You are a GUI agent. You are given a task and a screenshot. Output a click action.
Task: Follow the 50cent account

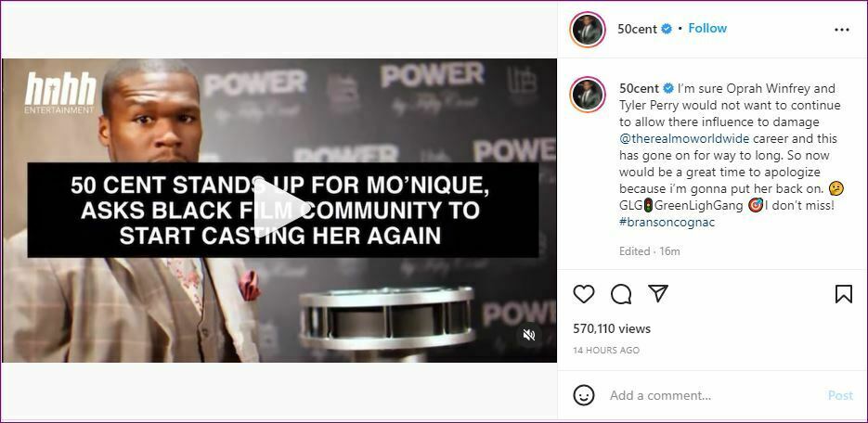(x=707, y=28)
